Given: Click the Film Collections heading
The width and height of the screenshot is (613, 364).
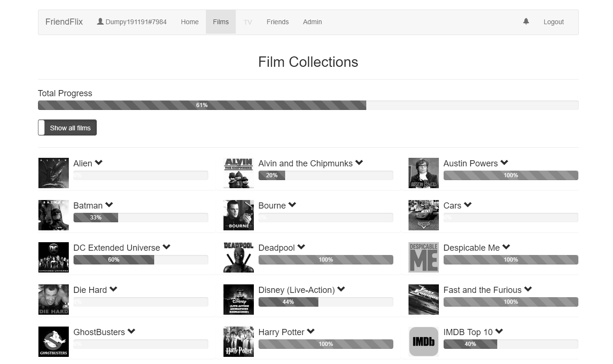Looking at the screenshot, I should pos(308,62).
